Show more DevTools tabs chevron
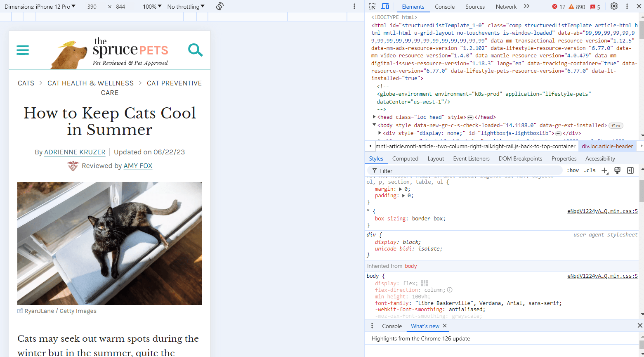 pyautogui.click(x=526, y=6)
